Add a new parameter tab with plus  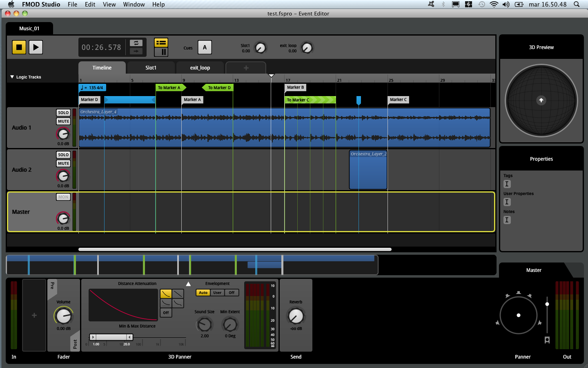tap(246, 68)
